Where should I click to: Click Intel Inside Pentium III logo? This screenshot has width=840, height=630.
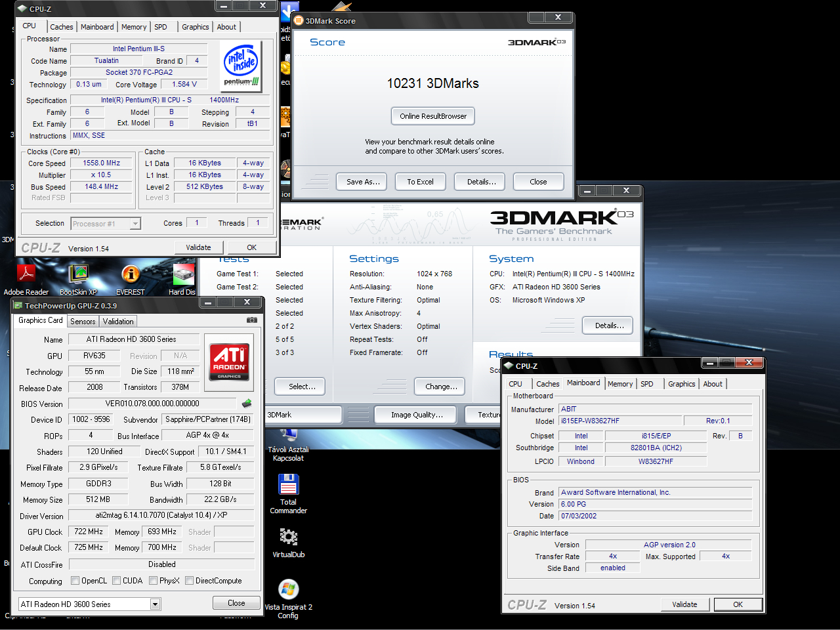tap(241, 66)
